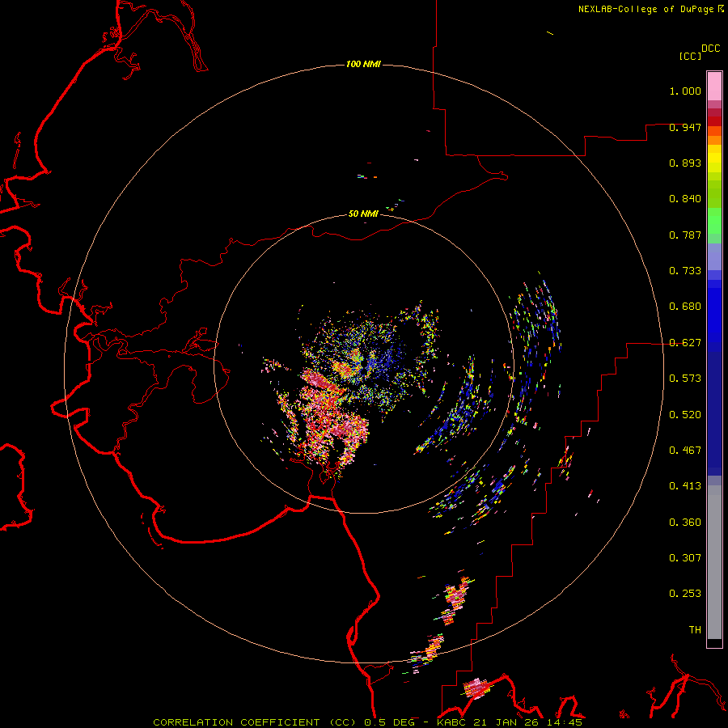728x728 pixels.
Task: Click the 0.573 scale value
Action: click(x=685, y=379)
